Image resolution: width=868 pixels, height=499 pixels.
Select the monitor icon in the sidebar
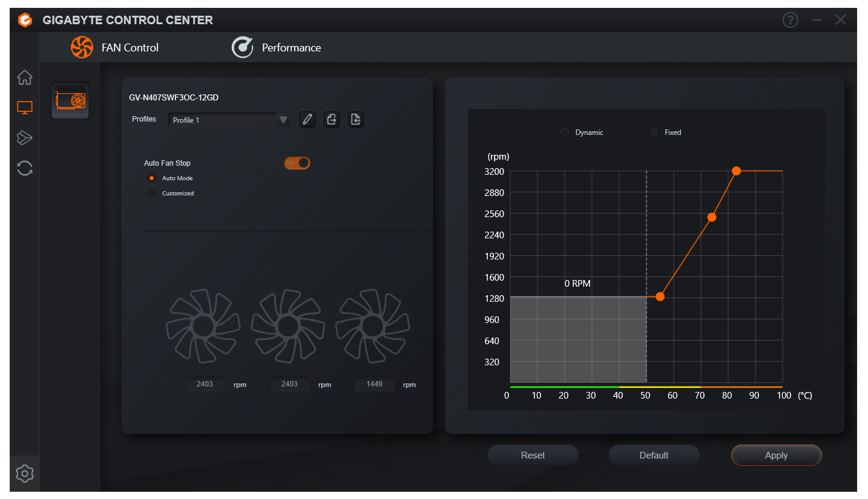point(25,108)
